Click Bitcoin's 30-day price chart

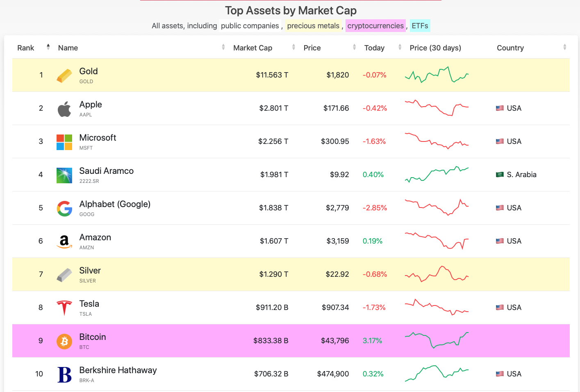coord(437,340)
